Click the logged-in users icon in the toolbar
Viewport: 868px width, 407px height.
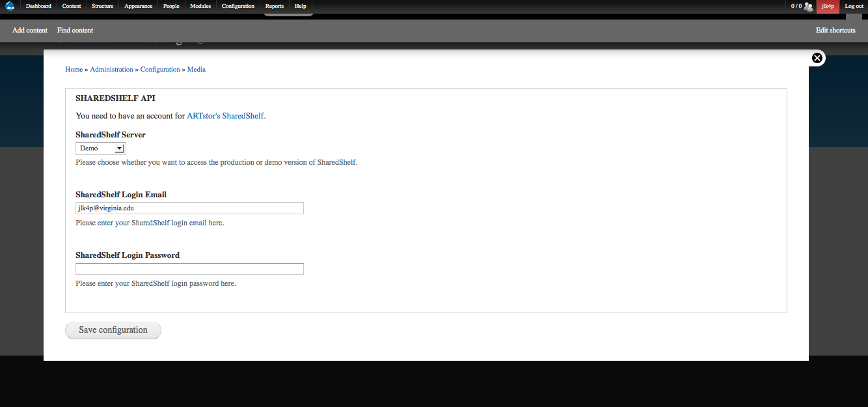(808, 7)
